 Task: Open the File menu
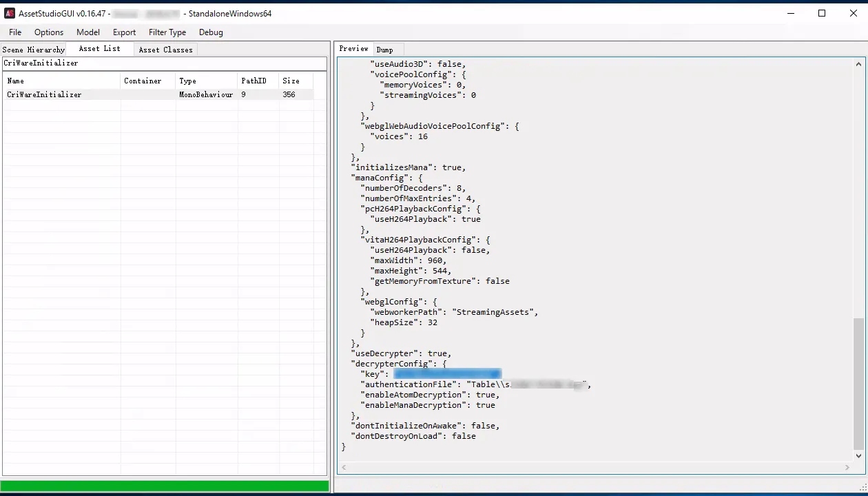click(x=15, y=32)
